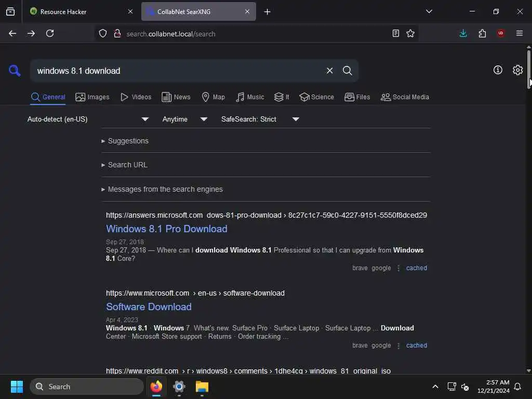Close the CollabNet SearXNG tab
This screenshot has width=532, height=399.
coord(247,11)
